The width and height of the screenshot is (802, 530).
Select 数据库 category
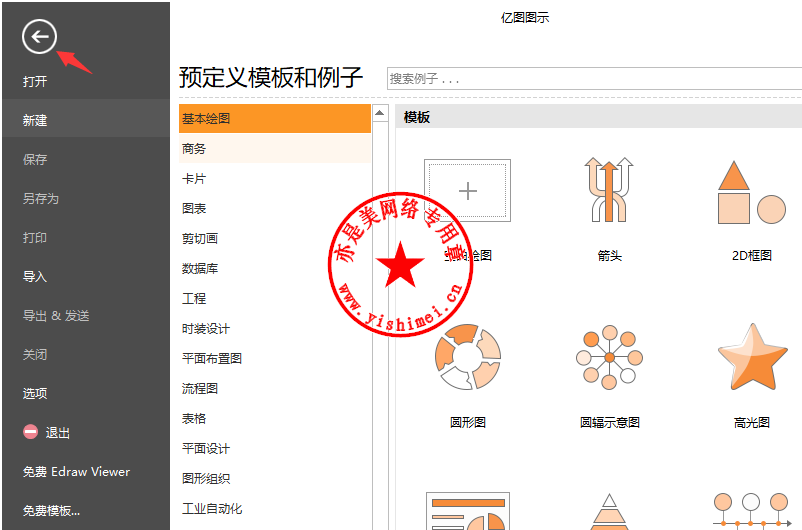point(200,269)
